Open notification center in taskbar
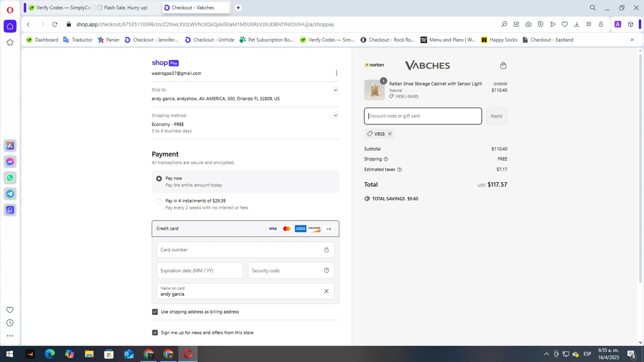Image resolution: width=644 pixels, height=362 pixels. (x=632, y=354)
